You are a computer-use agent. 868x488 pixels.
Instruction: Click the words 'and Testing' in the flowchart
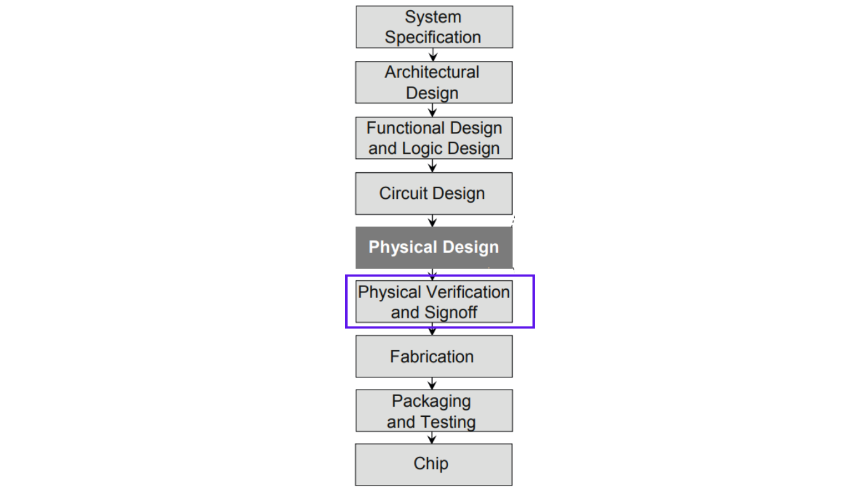coord(431,422)
